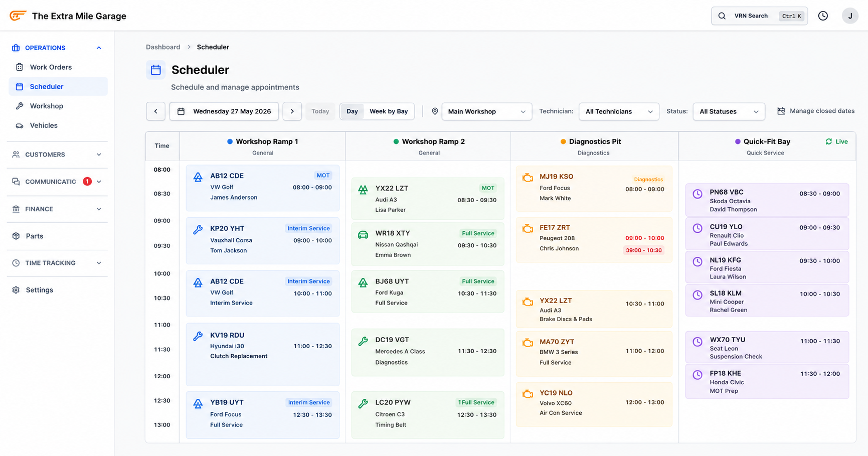Image resolution: width=868 pixels, height=456 pixels.
Task: Select Scheduler in sidebar
Action: [x=58, y=86]
